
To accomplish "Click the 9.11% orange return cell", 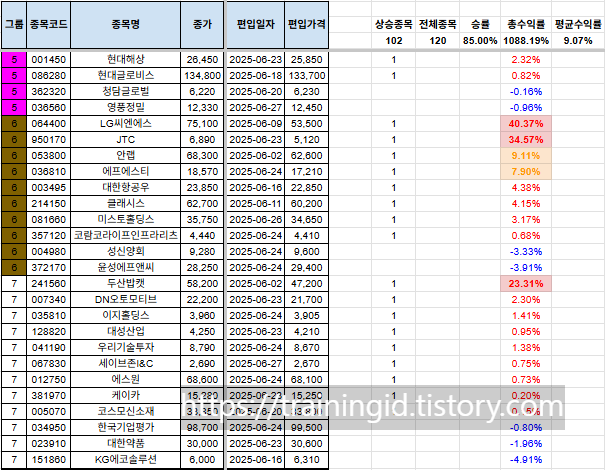I will pos(526,156).
